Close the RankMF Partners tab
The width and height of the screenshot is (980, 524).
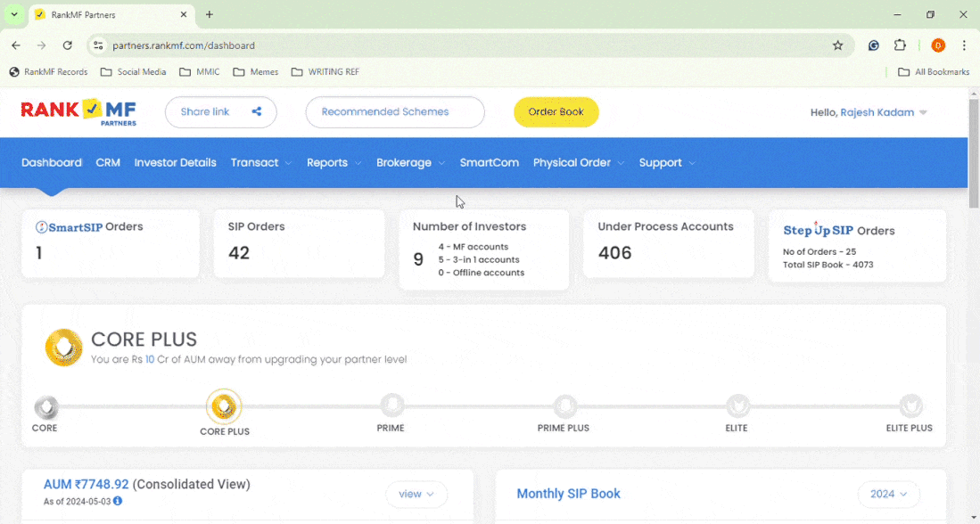[x=184, y=14]
